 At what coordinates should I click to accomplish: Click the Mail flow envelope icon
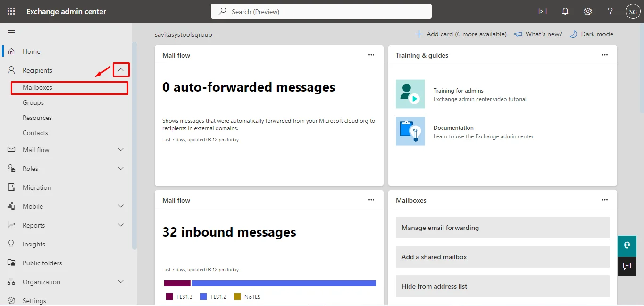click(x=12, y=149)
